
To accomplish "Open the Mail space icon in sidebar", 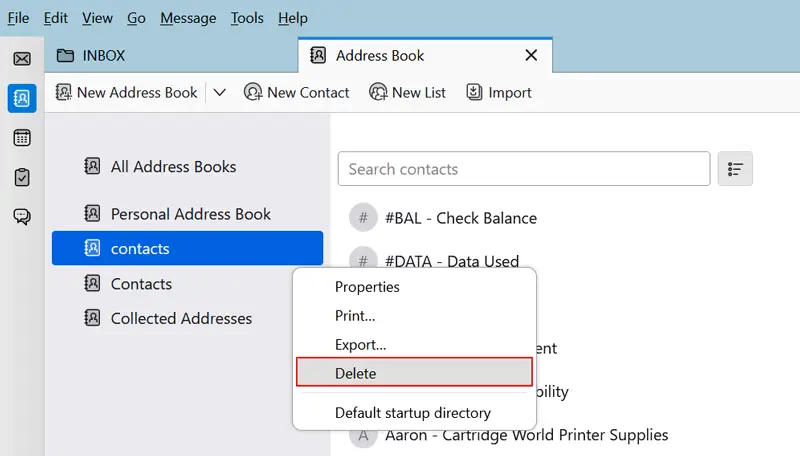I will coord(21,59).
